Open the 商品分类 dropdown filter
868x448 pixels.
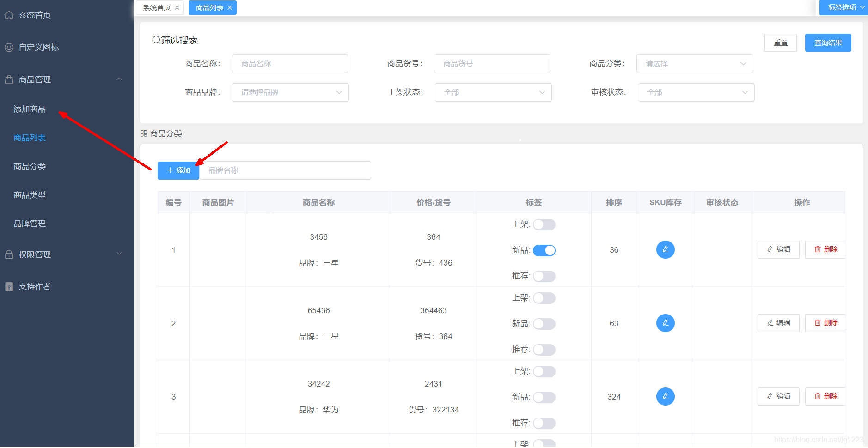[x=695, y=64]
